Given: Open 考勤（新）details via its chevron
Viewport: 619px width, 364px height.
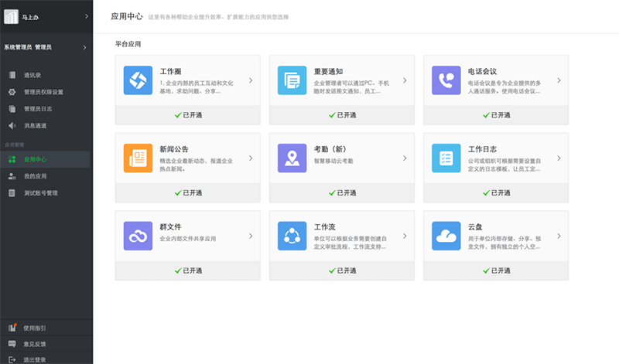Looking at the screenshot, I should pyautogui.click(x=405, y=158).
